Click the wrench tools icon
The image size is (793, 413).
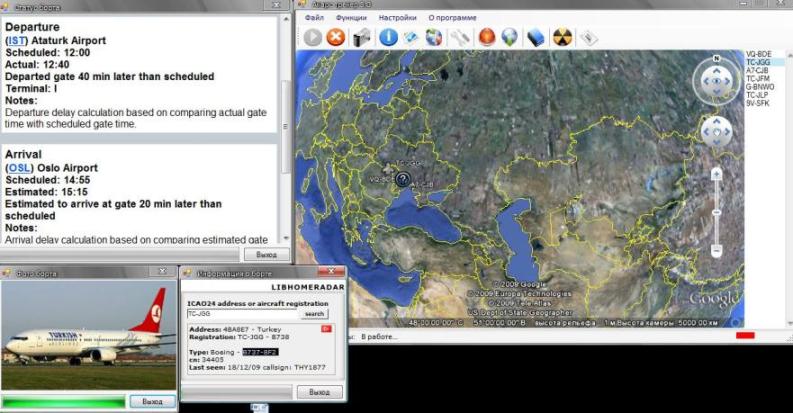pyautogui.click(x=460, y=38)
